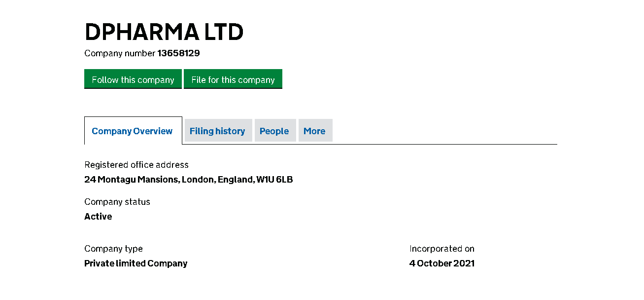
Task: Click the word England in the address
Action: 236,180
